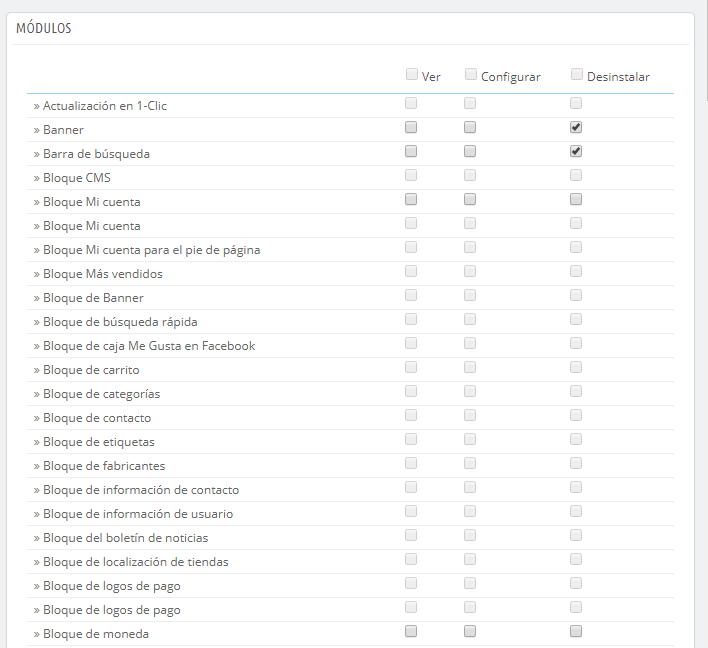Select the Bloque de carrito module

(91, 370)
